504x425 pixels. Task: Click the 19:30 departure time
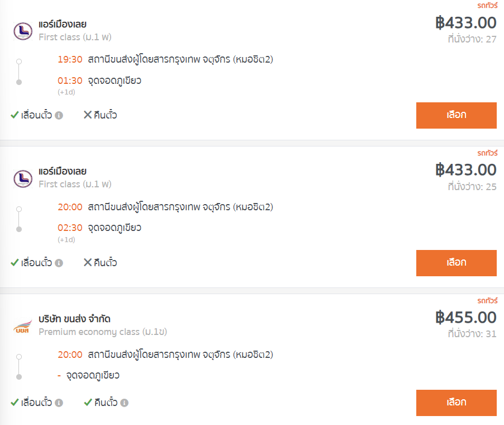point(70,59)
